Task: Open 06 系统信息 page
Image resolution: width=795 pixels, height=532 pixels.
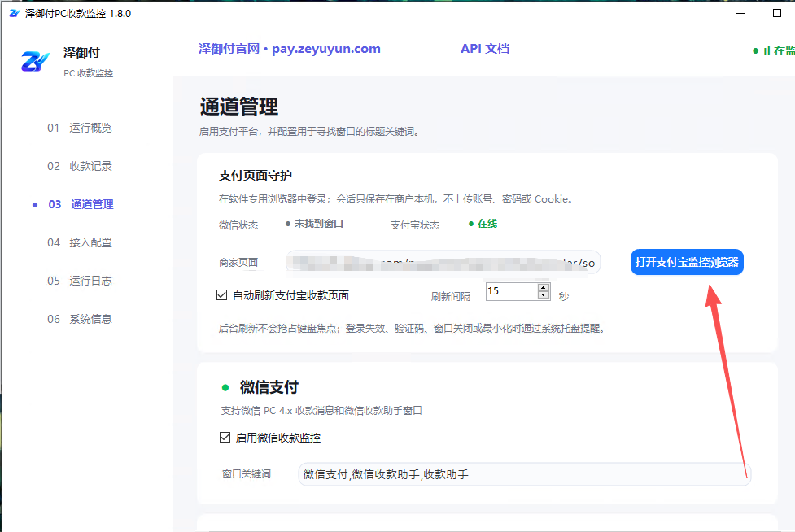Action: [x=80, y=319]
